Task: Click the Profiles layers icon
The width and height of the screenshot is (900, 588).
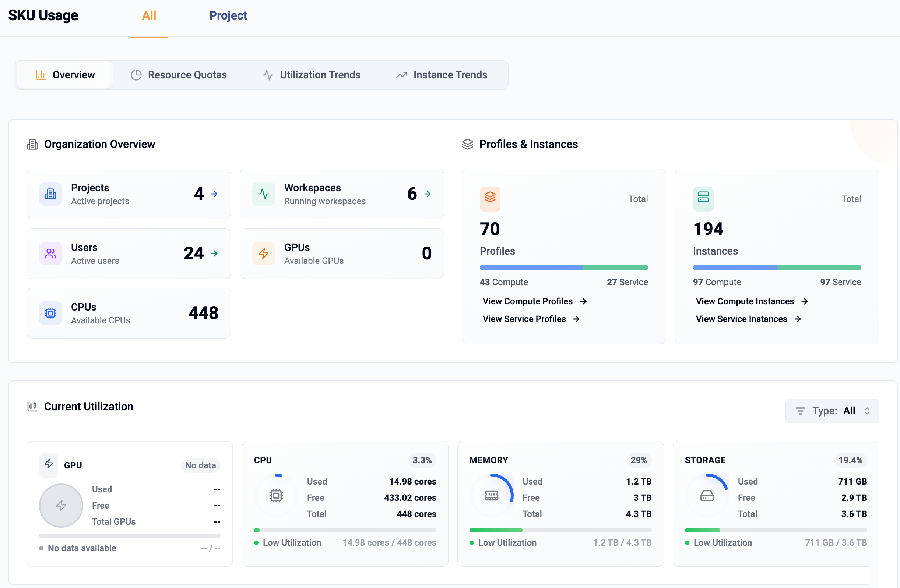Action: [x=490, y=198]
